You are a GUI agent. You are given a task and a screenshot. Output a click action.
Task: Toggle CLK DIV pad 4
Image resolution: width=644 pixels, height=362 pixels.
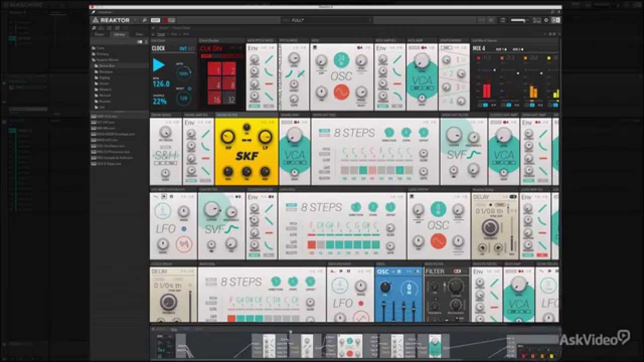[x=215, y=83]
